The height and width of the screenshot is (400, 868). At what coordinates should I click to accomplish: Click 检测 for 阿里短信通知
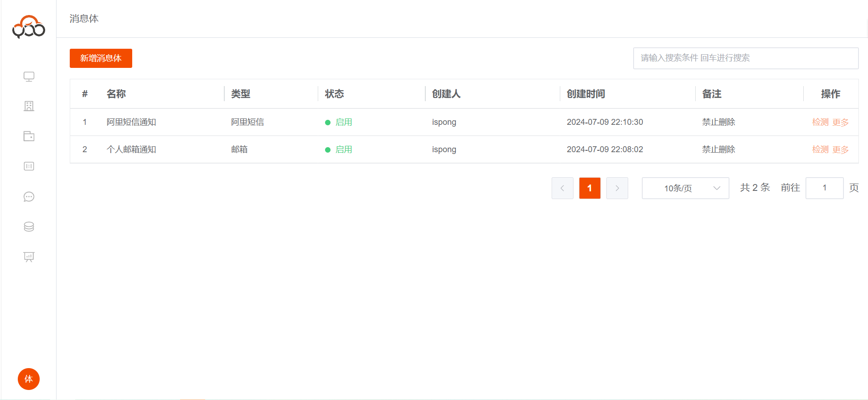(820, 122)
